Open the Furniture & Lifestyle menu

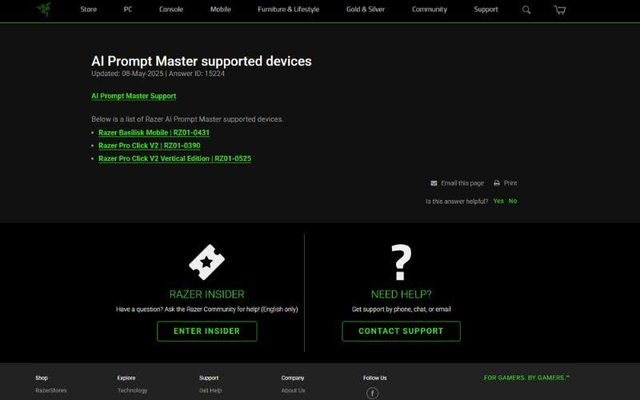289,9
